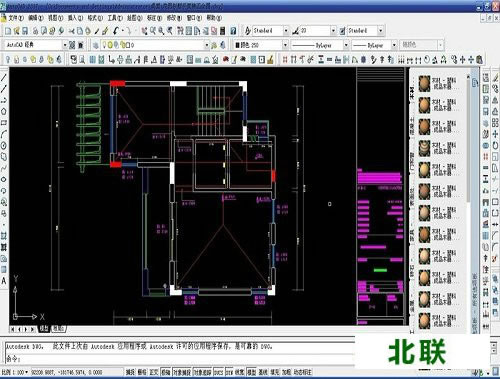Viewport: 500px width, 379px height.
Task: Open the second ByLayer lineweight dropdown
Action: [394, 45]
